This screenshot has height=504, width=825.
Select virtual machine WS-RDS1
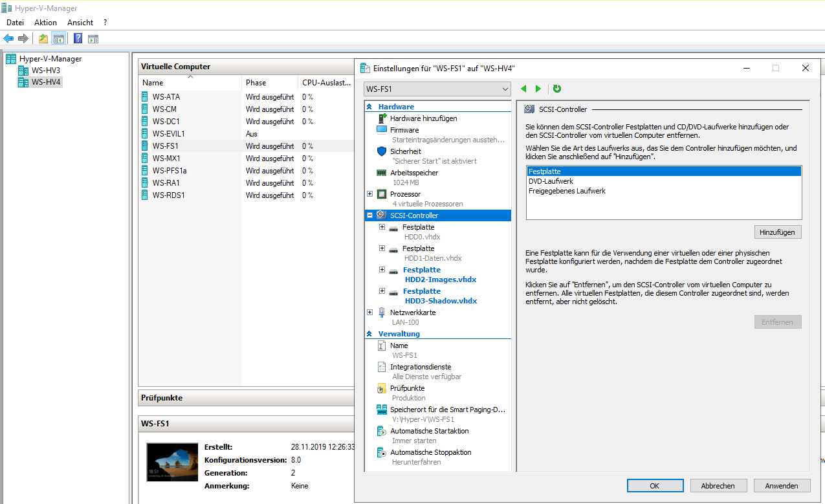[x=169, y=195]
